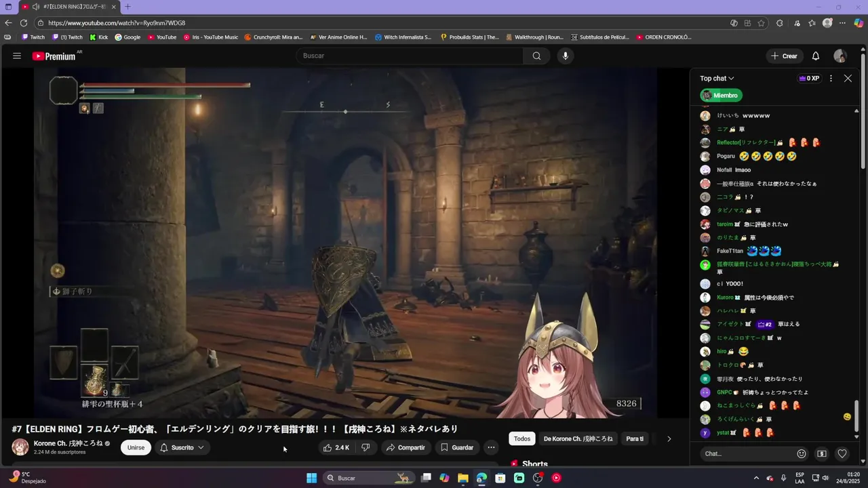This screenshot has width=868, height=488.
Task: Click the Compartir share button
Action: 406,447
